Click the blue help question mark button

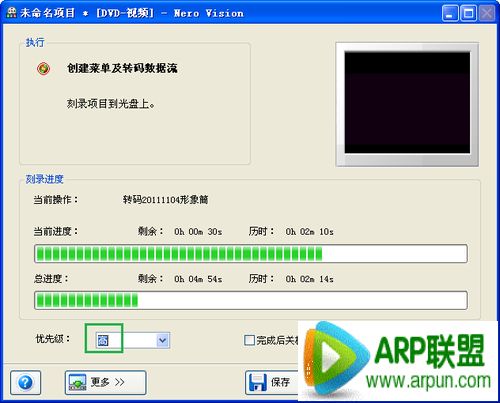tap(26, 382)
